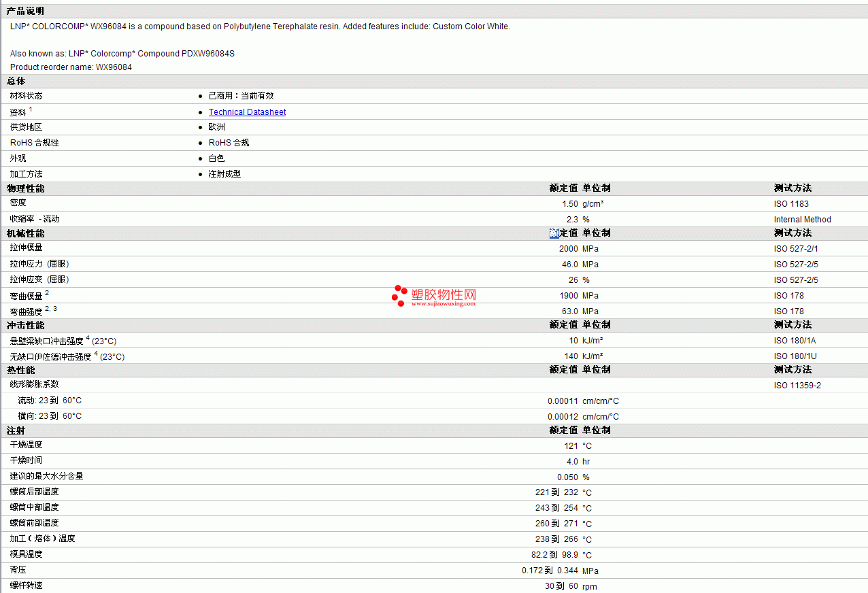The height and width of the screenshot is (593, 868).
Task: Click the 产品说明 section header
Action: click(25, 11)
